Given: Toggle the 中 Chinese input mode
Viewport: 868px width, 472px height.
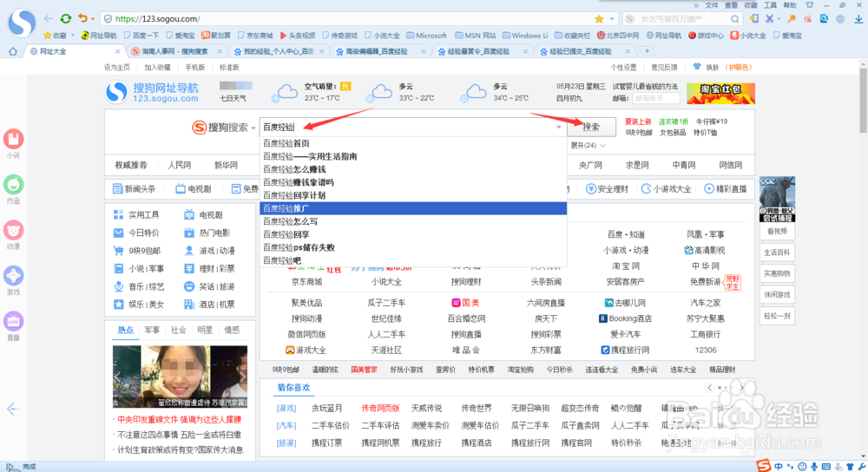Looking at the screenshot, I should pyautogui.click(x=779, y=467).
